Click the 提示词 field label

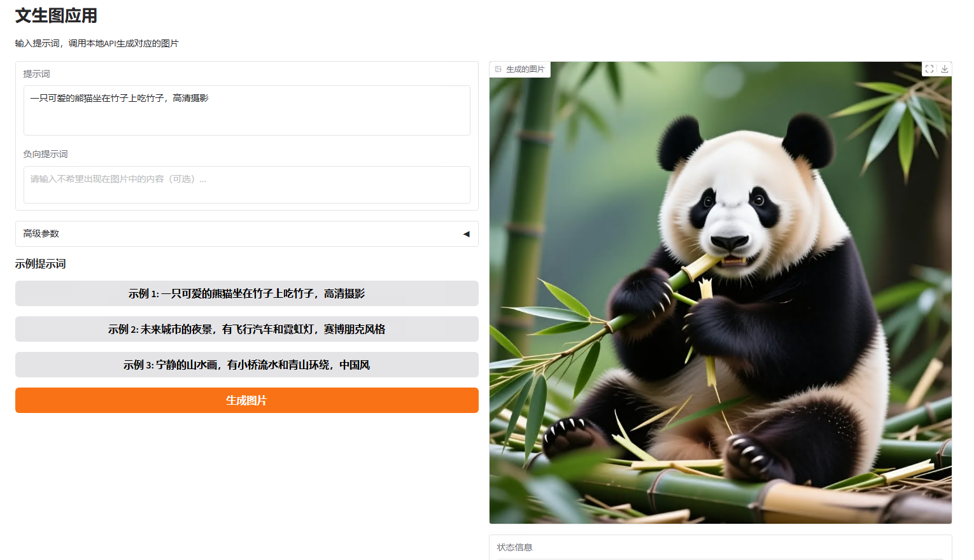tap(36, 74)
